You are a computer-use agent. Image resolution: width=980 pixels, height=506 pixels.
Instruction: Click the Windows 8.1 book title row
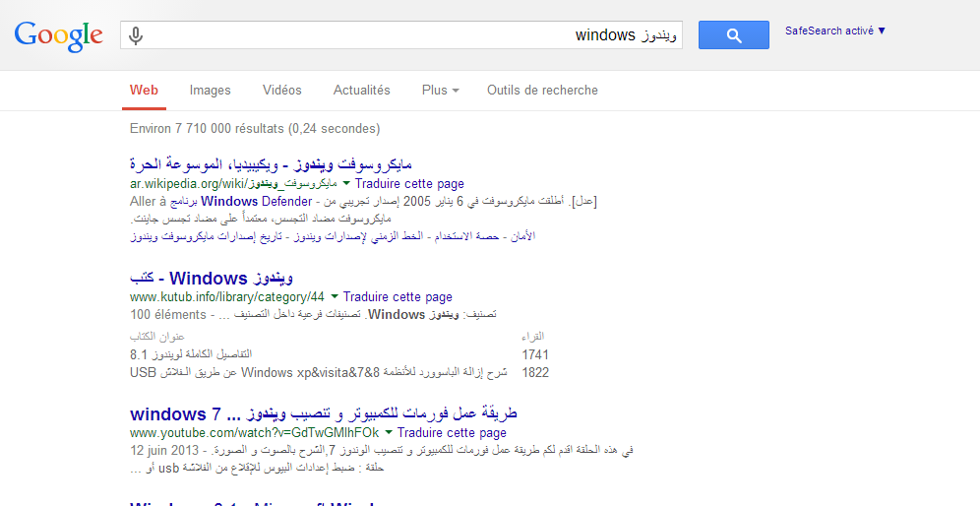pos(191,355)
